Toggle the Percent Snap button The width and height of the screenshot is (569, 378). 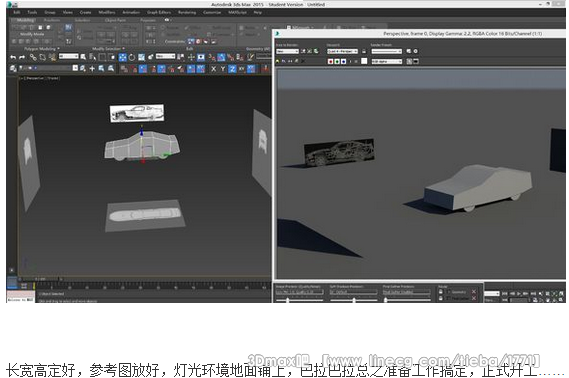coord(231,57)
